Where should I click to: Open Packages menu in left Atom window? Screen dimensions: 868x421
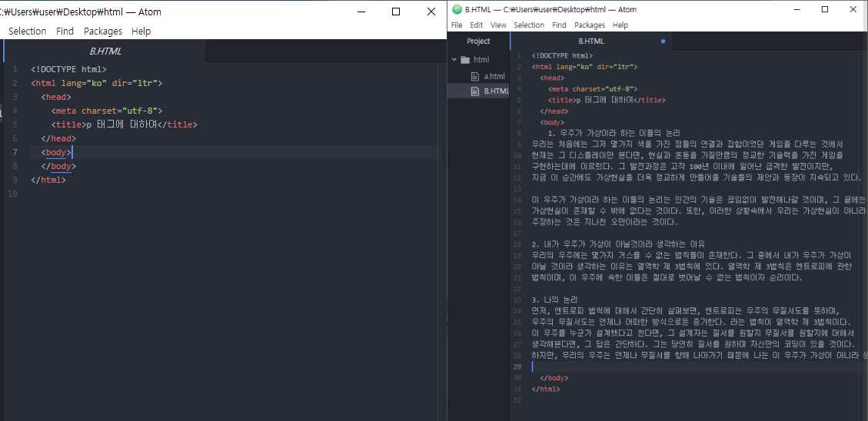(103, 31)
